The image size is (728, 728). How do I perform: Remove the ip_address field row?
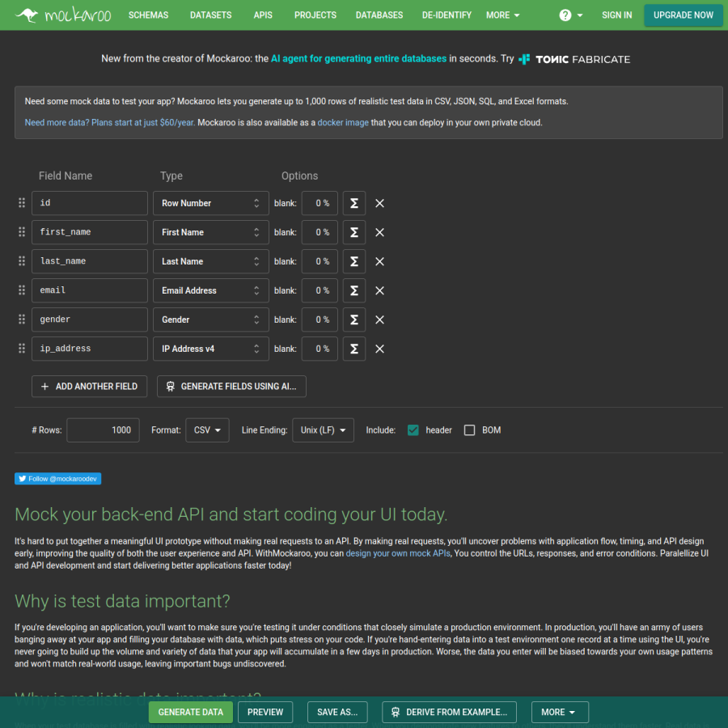(379, 349)
